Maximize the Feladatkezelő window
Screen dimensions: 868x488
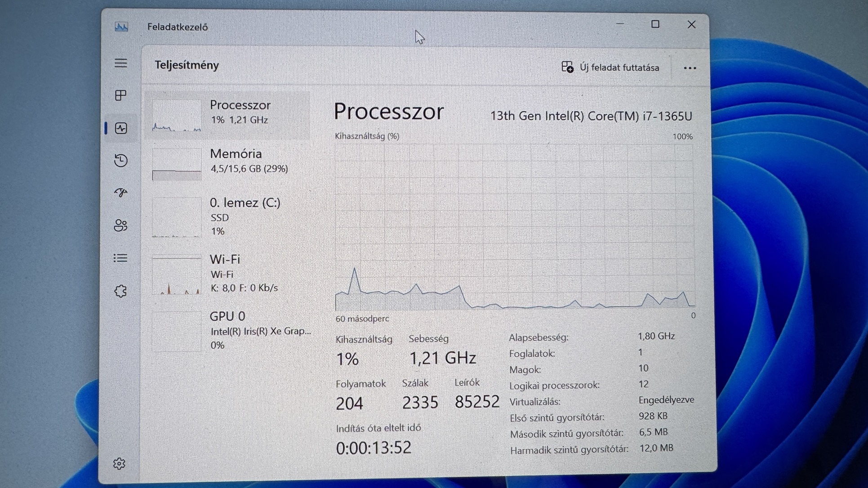click(x=655, y=24)
